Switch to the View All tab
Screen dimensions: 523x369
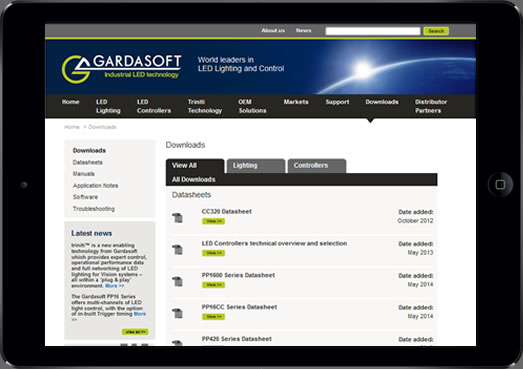click(195, 166)
